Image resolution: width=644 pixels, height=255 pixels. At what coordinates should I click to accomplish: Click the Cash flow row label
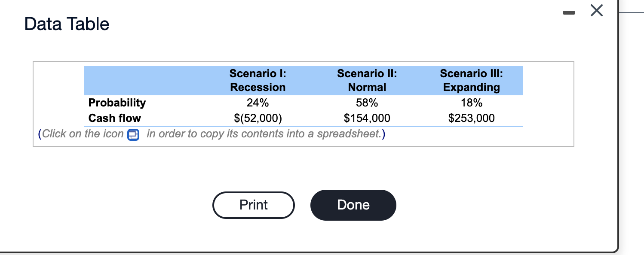[114, 118]
